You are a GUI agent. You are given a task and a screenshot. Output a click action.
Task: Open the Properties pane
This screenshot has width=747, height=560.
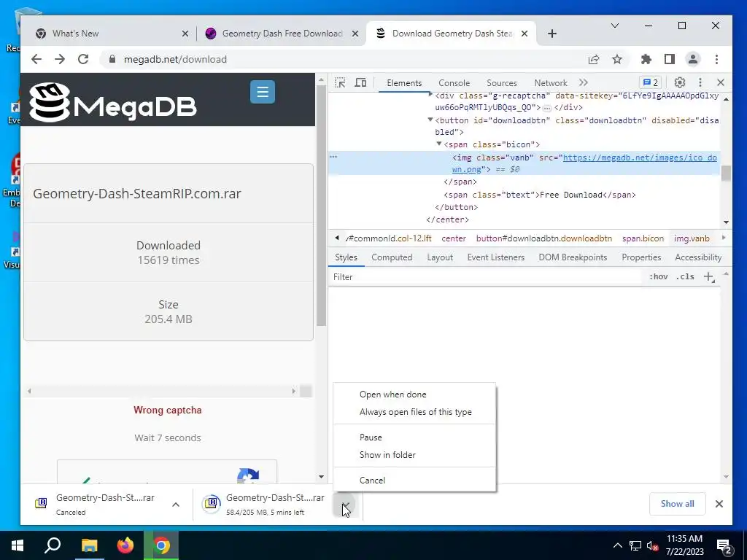[x=641, y=257]
